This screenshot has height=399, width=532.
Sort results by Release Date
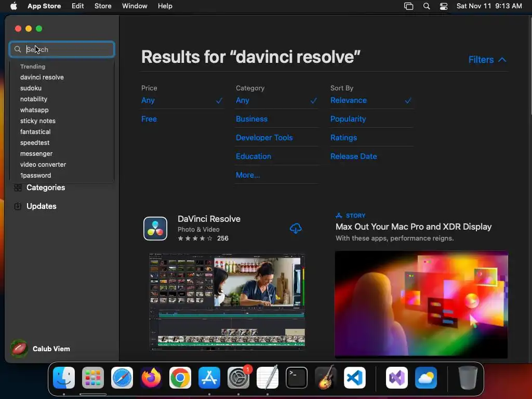tap(353, 156)
